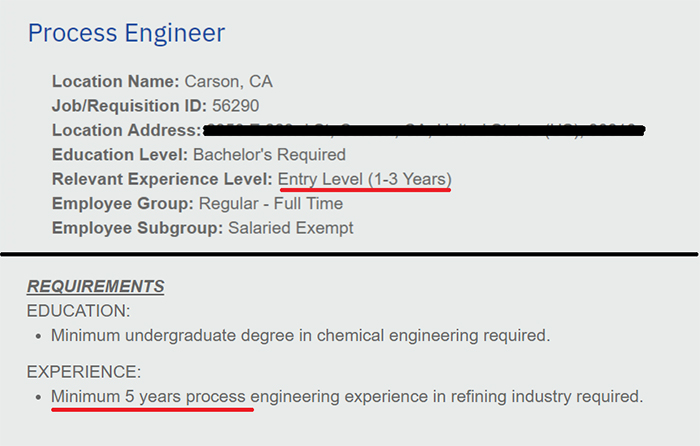Click the underlined "Minimum 5 years process" text
Image resolution: width=700 pixels, height=446 pixels.
[149, 396]
